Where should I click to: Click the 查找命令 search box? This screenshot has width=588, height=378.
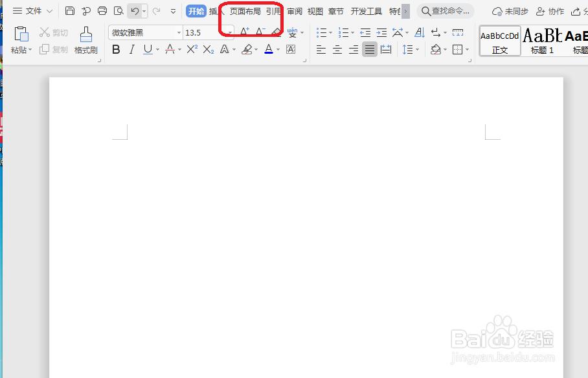[445, 11]
